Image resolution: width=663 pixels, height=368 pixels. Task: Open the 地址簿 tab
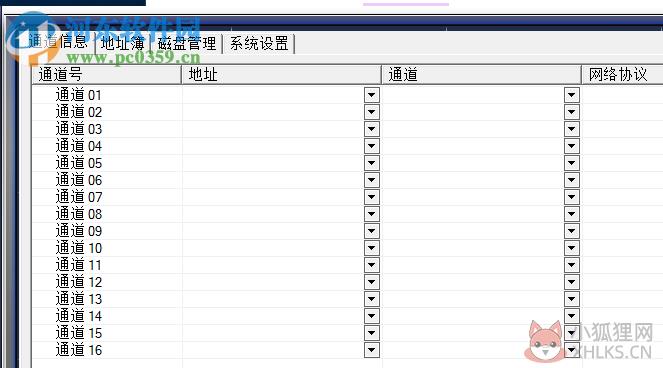click(123, 44)
